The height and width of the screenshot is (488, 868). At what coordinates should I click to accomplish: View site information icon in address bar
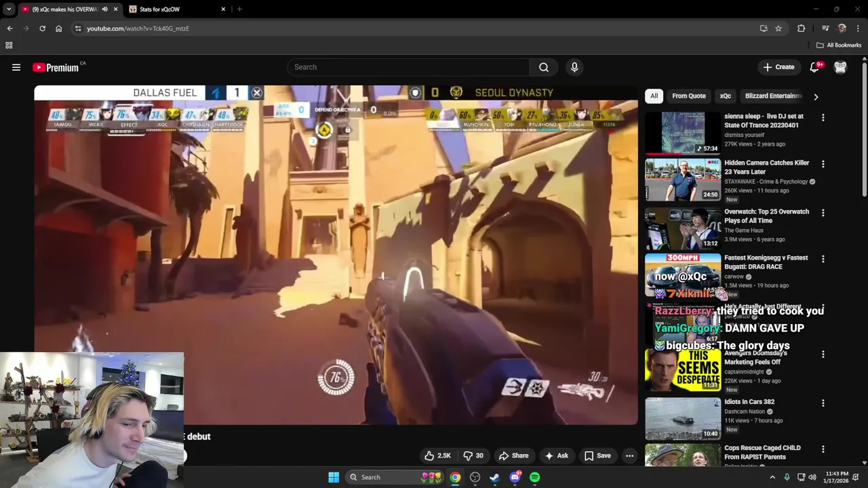pos(78,28)
